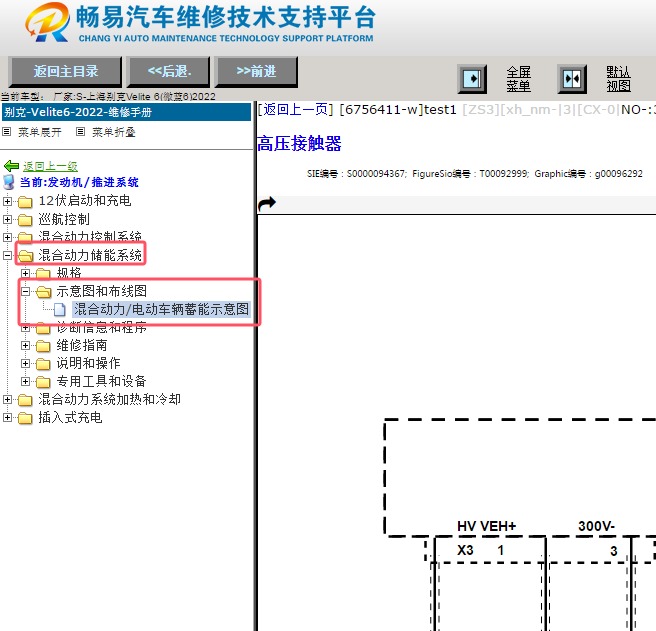This screenshot has width=656, height=631.
Task: Click the [返回上一页] link
Action: pyautogui.click(x=295, y=110)
